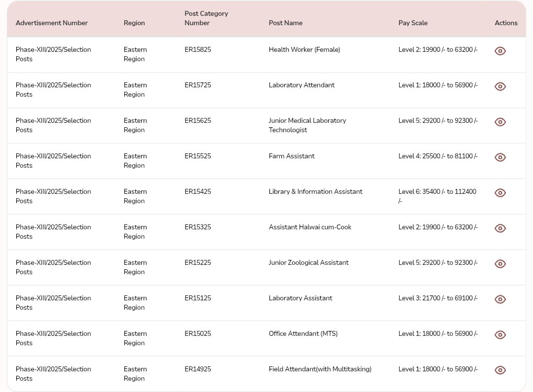Click the Region column header

click(134, 23)
